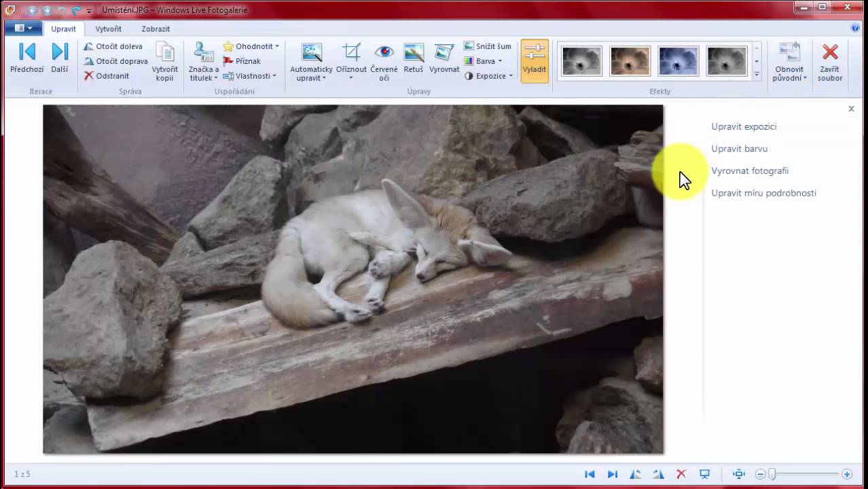Click the Redo arrow in quick access
Screen dimensions: 868x489
(x=77, y=10)
